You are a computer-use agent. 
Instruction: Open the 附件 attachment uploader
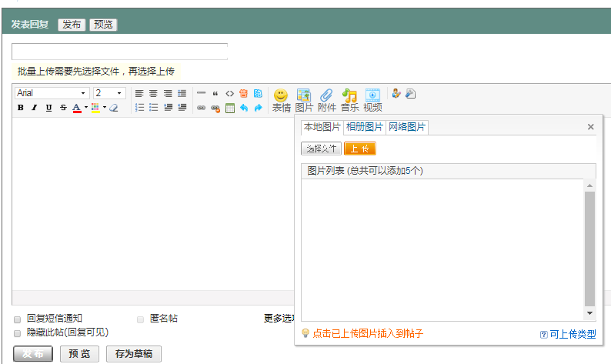click(x=326, y=101)
